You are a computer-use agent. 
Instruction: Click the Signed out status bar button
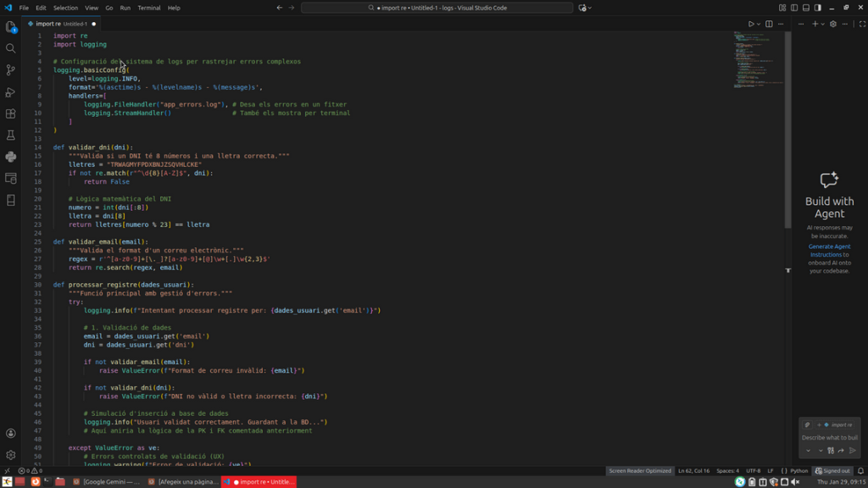click(832, 471)
